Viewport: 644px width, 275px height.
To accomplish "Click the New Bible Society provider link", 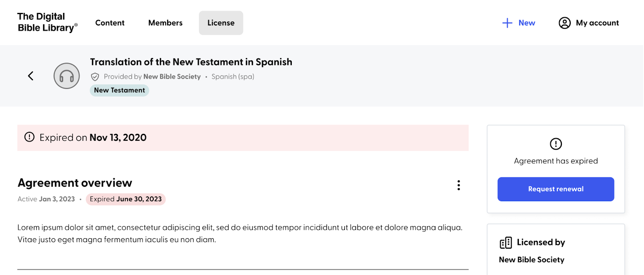I will click(172, 77).
